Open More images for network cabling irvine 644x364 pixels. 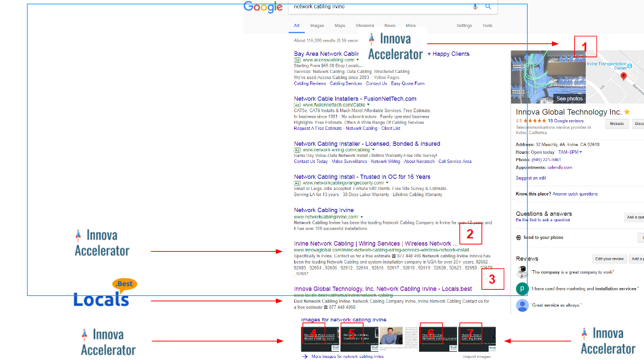coord(347,357)
